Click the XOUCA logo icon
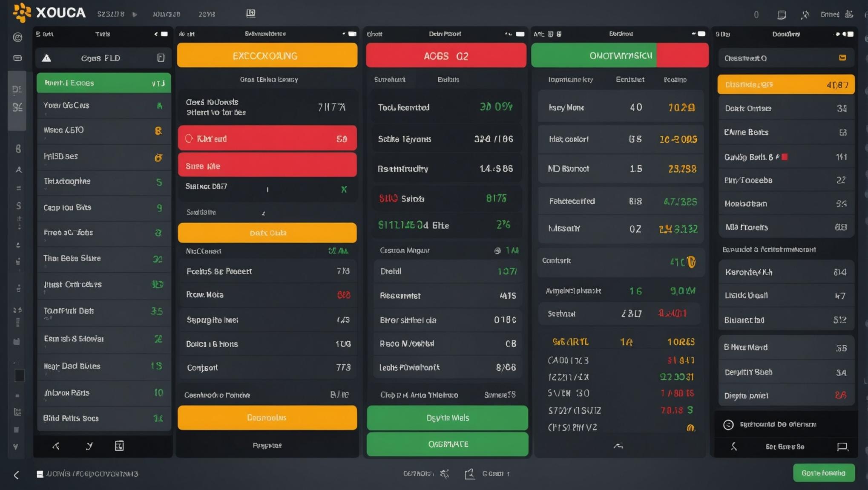 coord(22,12)
